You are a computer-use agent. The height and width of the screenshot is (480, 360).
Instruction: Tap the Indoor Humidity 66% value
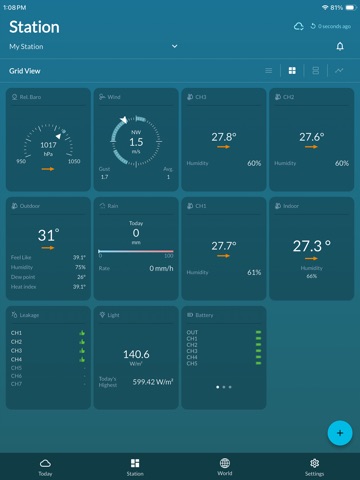pos(312,276)
